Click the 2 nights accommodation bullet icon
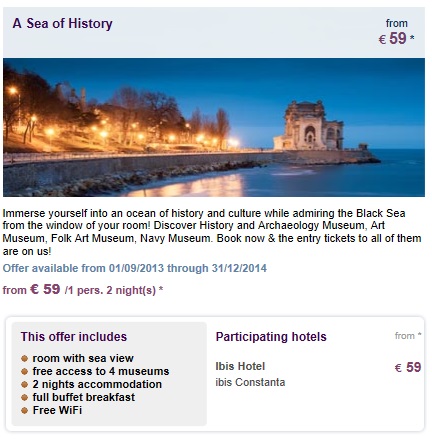 (24, 384)
